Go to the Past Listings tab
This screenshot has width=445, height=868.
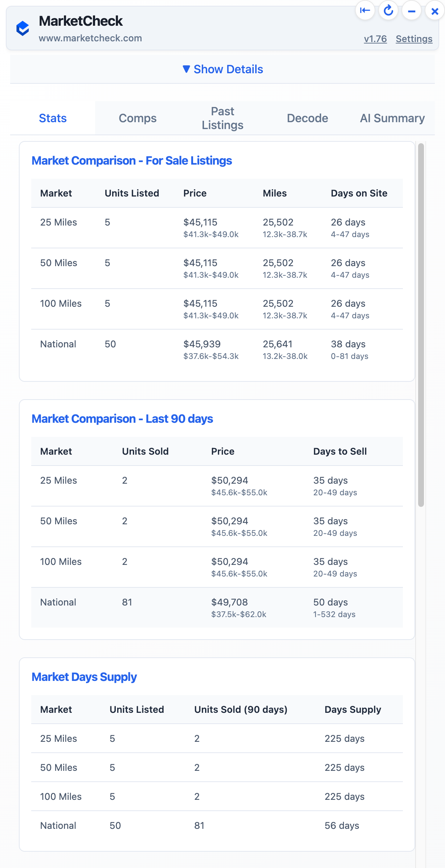[222, 118]
